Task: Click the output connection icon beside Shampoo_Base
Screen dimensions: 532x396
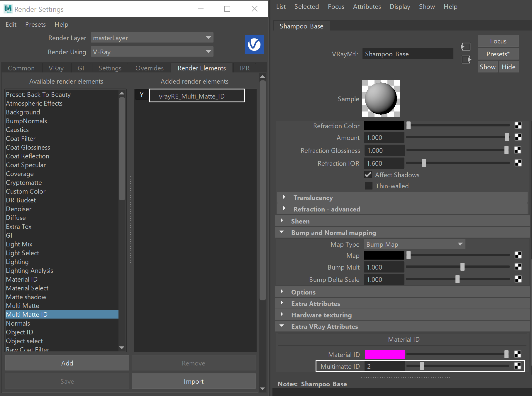Action: point(466,60)
